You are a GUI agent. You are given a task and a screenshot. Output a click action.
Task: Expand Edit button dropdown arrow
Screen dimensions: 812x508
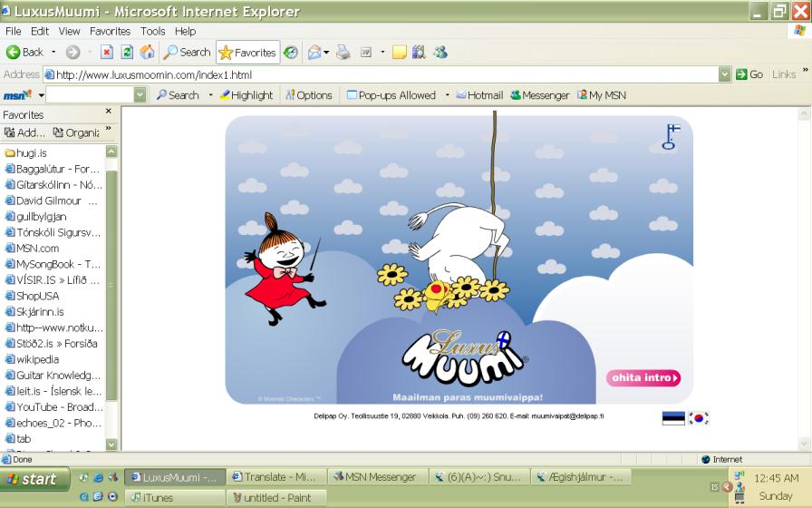382,53
